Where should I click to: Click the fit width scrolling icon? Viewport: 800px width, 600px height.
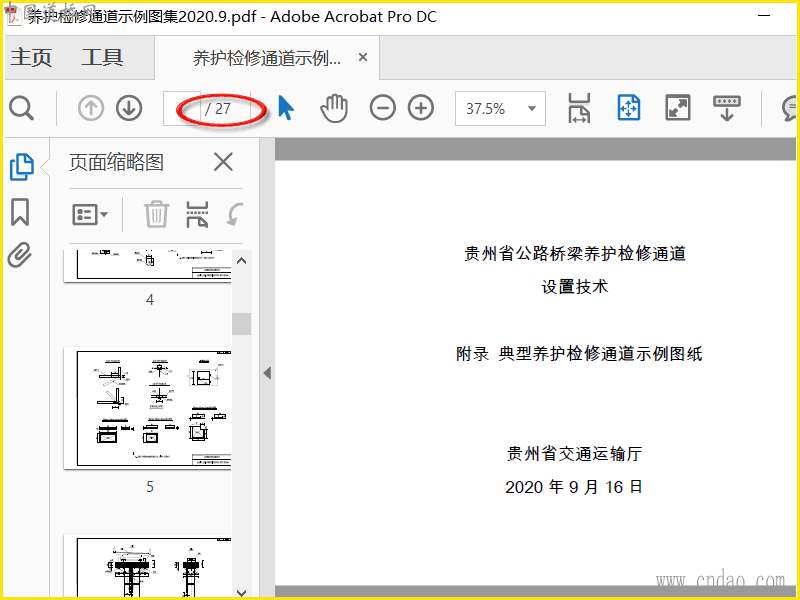point(579,108)
